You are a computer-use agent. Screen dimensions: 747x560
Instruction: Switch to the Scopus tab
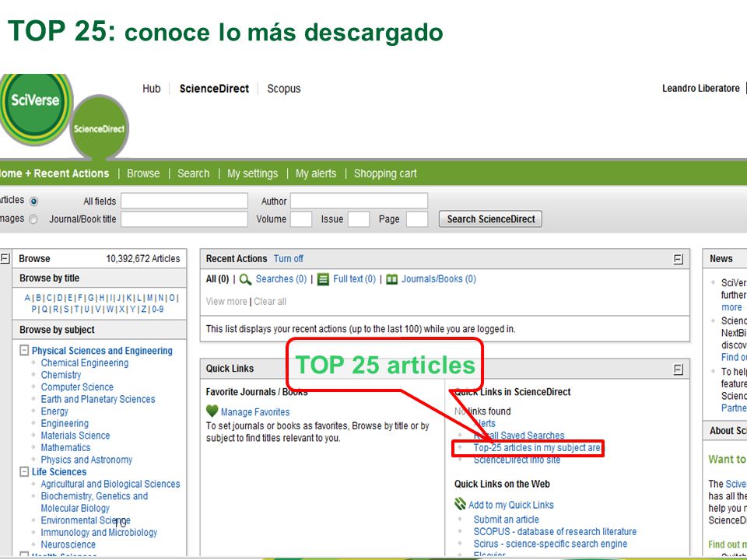(284, 89)
